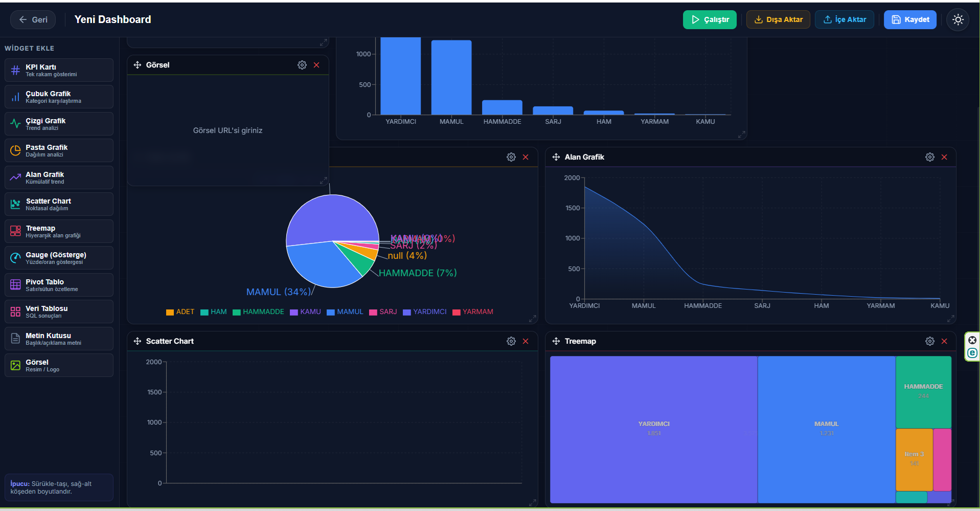Click the İçe Aktar import button

click(x=845, y=19)
